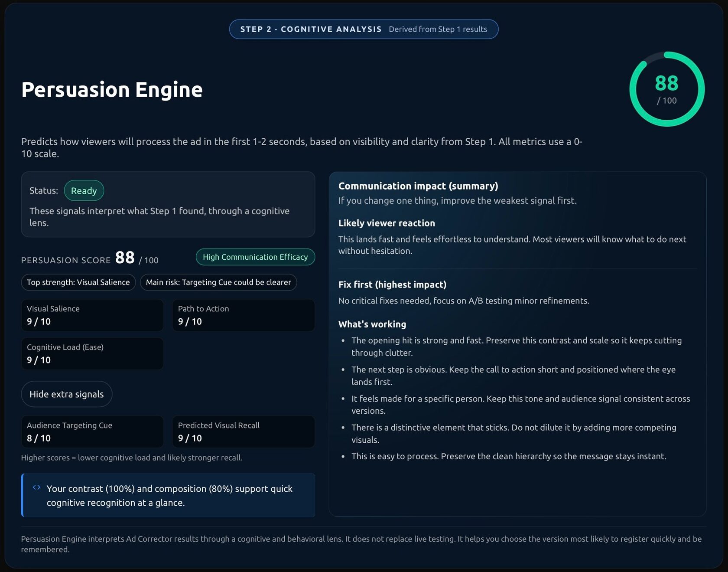
Task: Collapse extra signals via Hide extra signals
Action: 66,394
